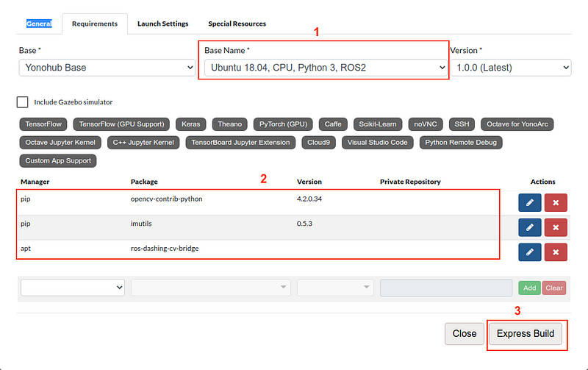The height and width of the screenshot is (370, 588).
Task: Click the imutils package name
Action: pos(141,224)
